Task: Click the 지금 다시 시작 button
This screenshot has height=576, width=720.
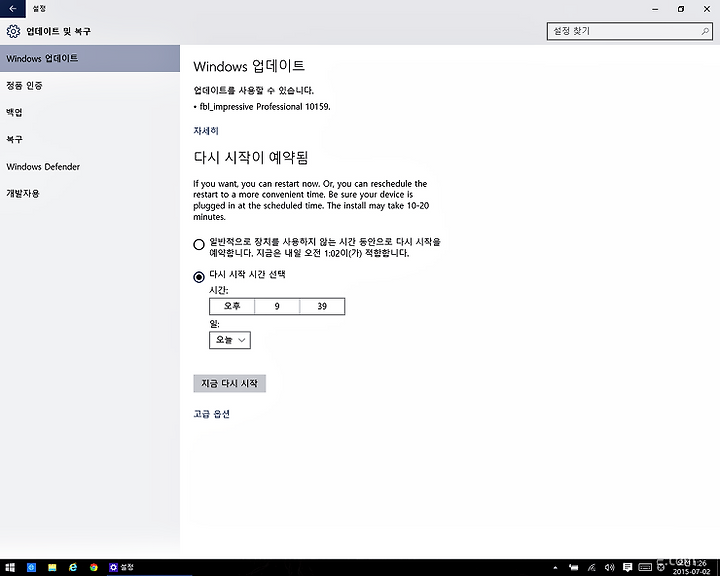Action: pos(230,384)
